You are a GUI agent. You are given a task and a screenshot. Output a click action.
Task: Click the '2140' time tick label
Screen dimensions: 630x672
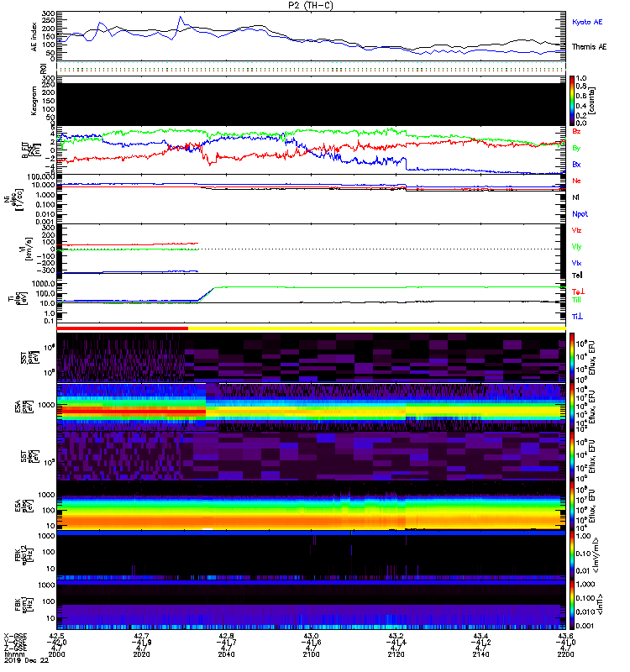(480, 654)
